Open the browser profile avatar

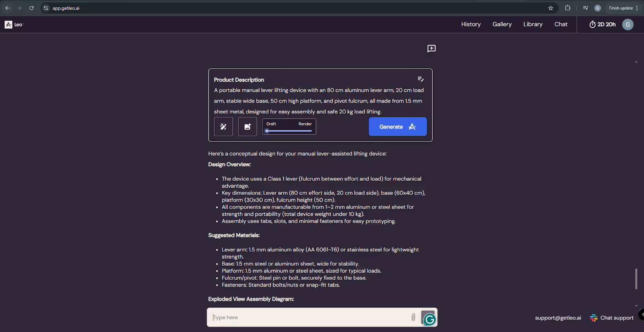pos(598,8)
